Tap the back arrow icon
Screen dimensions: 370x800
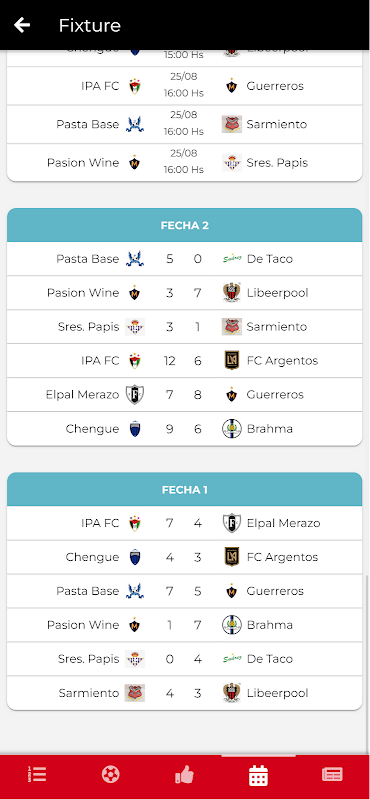(x=22, y=24)
